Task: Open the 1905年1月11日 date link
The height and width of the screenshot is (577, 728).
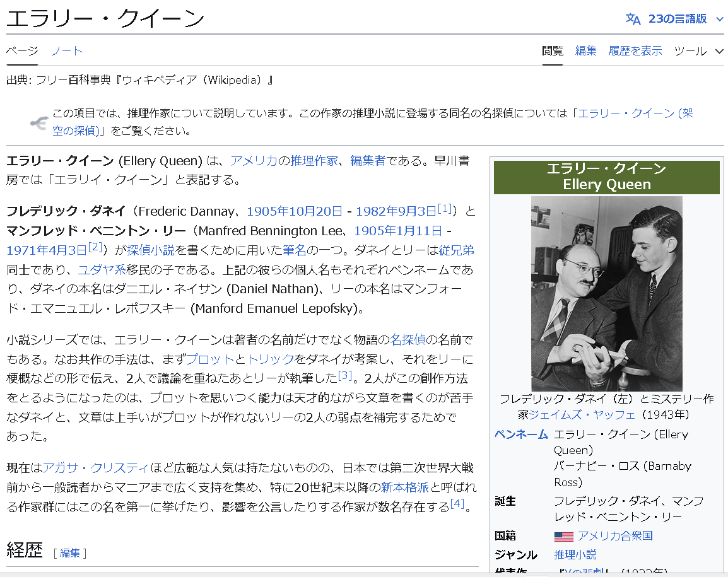Action: 398,231
